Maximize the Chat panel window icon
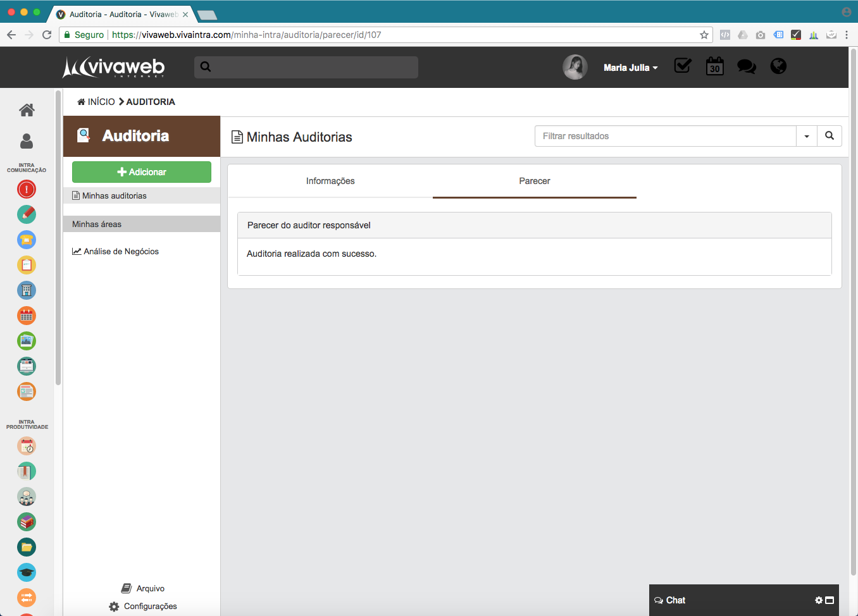 coord(830,600)
